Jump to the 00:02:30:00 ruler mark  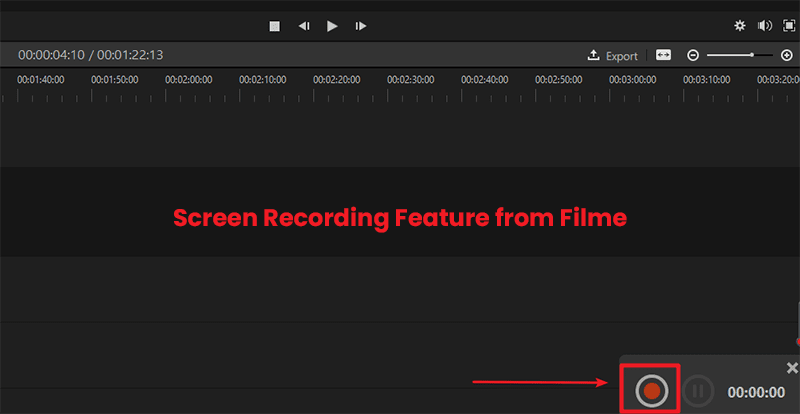tap(411, 80)
